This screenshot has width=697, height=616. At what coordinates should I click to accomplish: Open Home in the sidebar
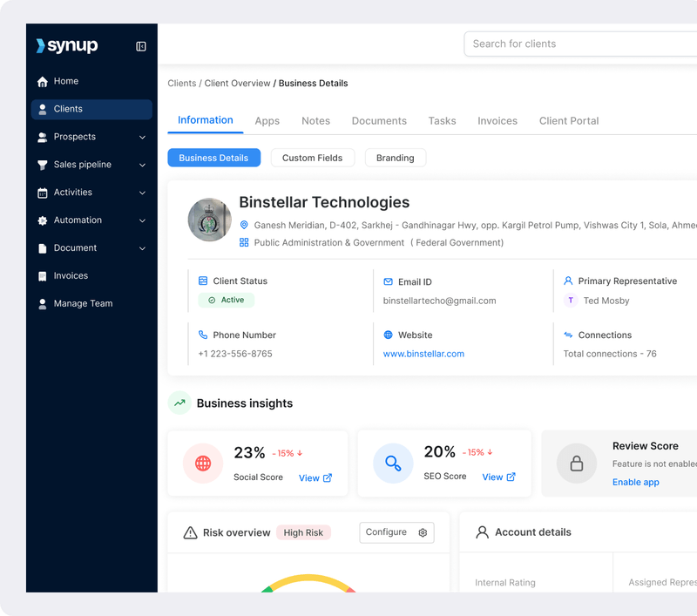click(x=91, y=81)
